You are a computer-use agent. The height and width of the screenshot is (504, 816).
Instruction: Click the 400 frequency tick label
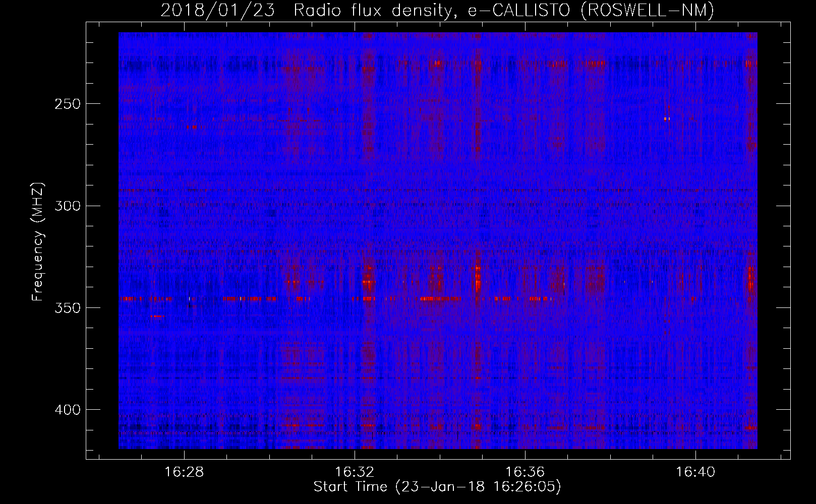pos(67,410)
